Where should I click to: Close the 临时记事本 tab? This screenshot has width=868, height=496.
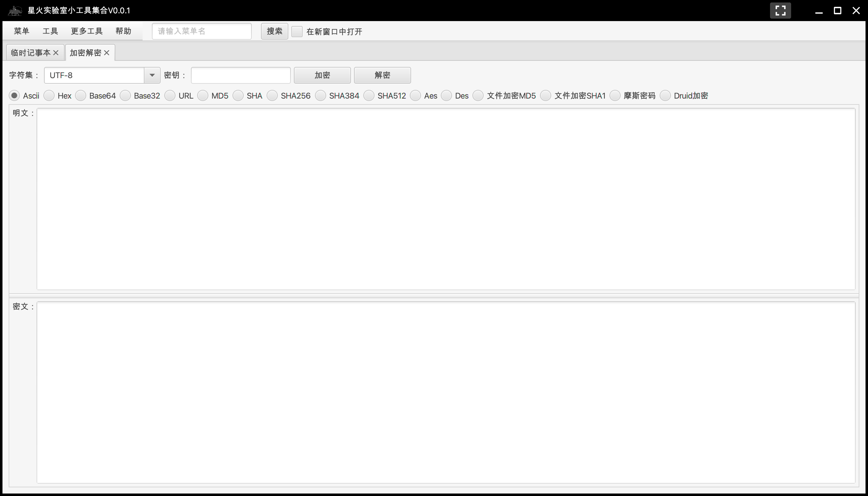56,53
